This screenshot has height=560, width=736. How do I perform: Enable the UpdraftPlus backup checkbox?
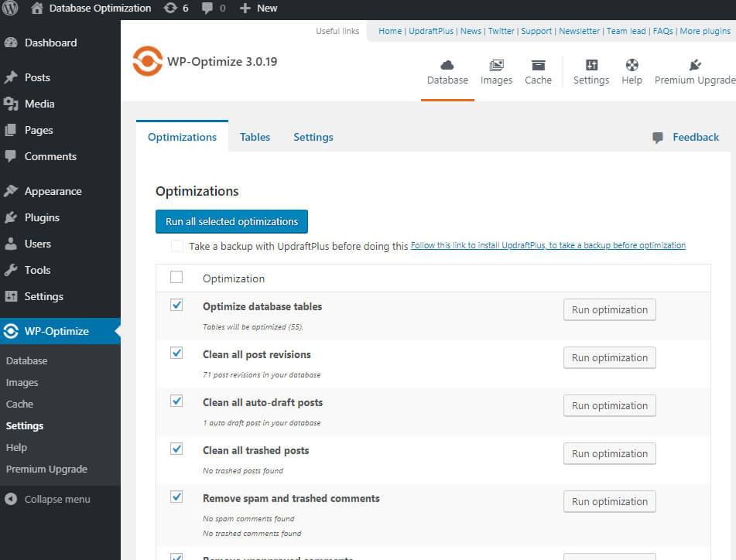click(177, 246)
